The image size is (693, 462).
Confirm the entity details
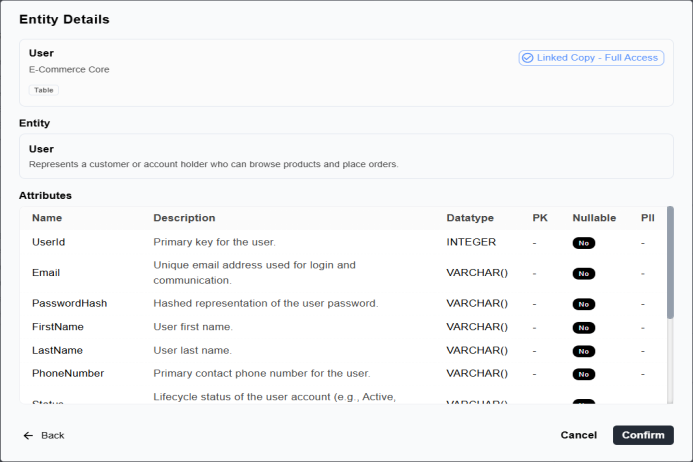[643, 435]
